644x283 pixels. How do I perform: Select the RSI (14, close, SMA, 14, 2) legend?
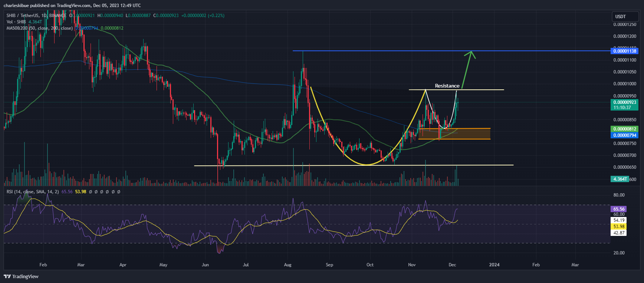coord(33,192)
